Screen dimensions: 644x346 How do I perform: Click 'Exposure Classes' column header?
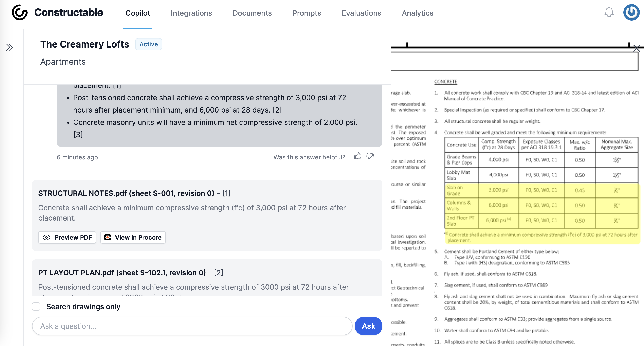coord(541,145)
